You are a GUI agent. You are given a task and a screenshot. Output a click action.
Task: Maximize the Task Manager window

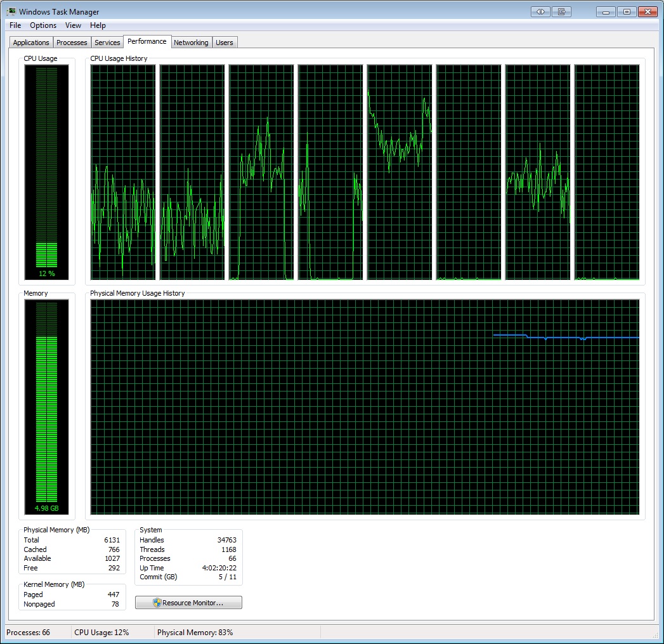tap(627, 12)
